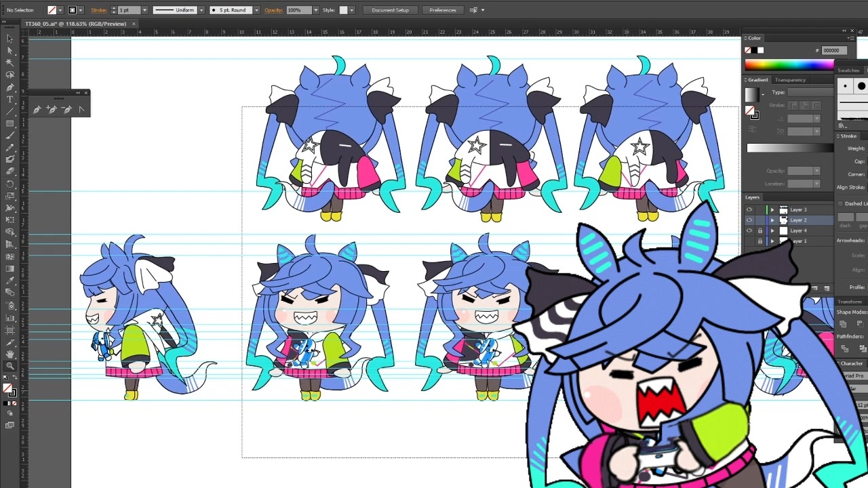Select the Rectangle shape tool
868x488 pixels.
pos(9,123)
